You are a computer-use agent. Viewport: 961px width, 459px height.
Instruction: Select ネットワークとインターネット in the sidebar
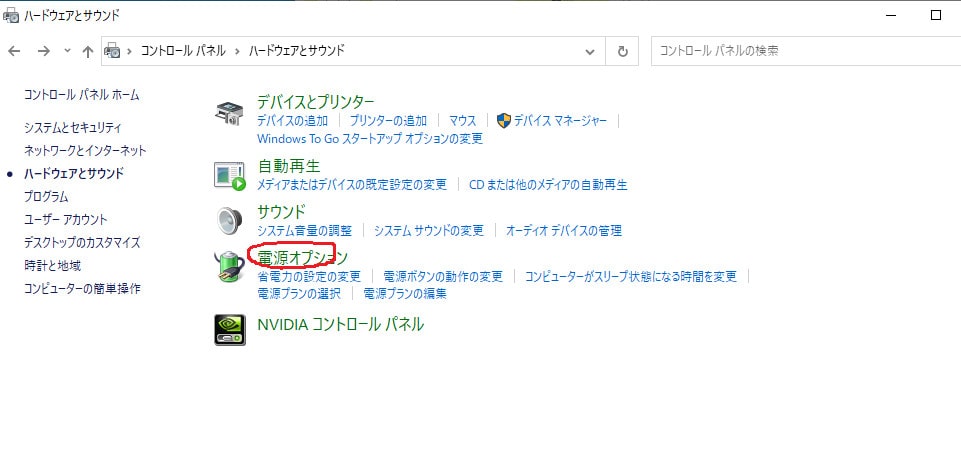coord(85,151)
